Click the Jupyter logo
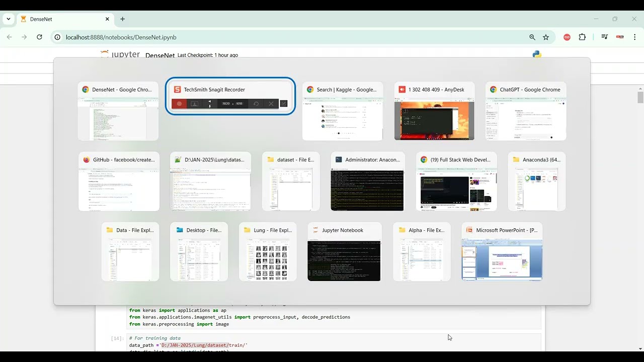Image resolution: width=644 pixels, height=362 pixels. coord(120,54)
